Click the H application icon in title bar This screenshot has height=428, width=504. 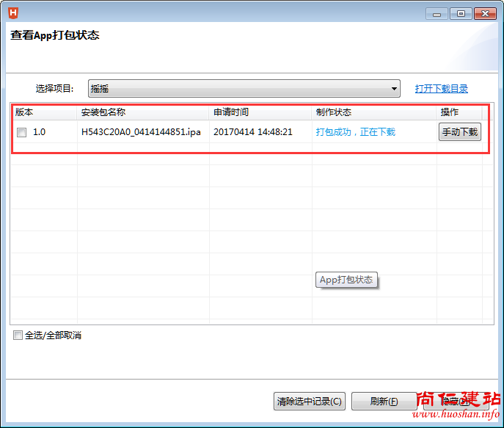pyautogui.click(x=13, y=13)
